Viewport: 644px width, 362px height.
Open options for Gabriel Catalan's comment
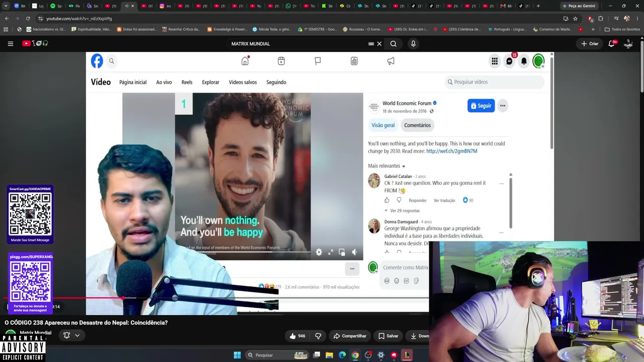[x=501, y=184]
